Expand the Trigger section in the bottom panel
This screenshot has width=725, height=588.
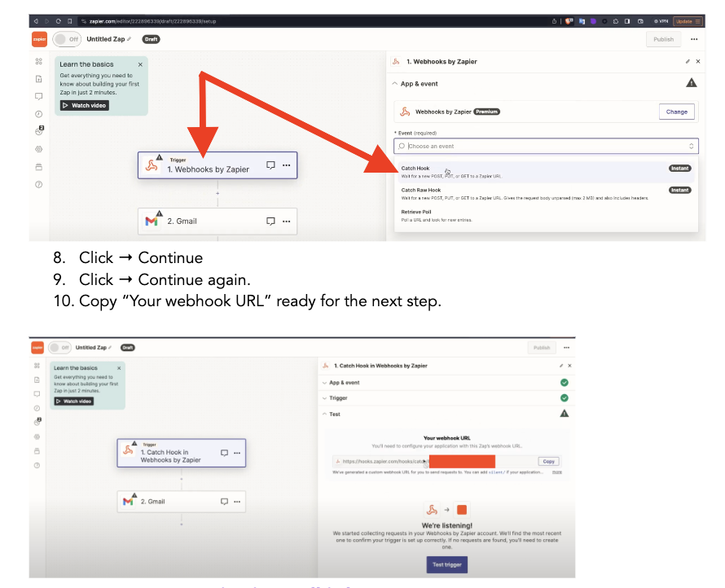click(x=338, y=398)
